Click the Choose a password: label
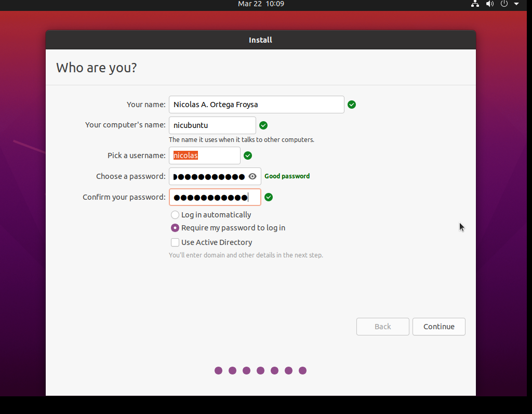Viewport: 532px width, 414px height. 131,176
